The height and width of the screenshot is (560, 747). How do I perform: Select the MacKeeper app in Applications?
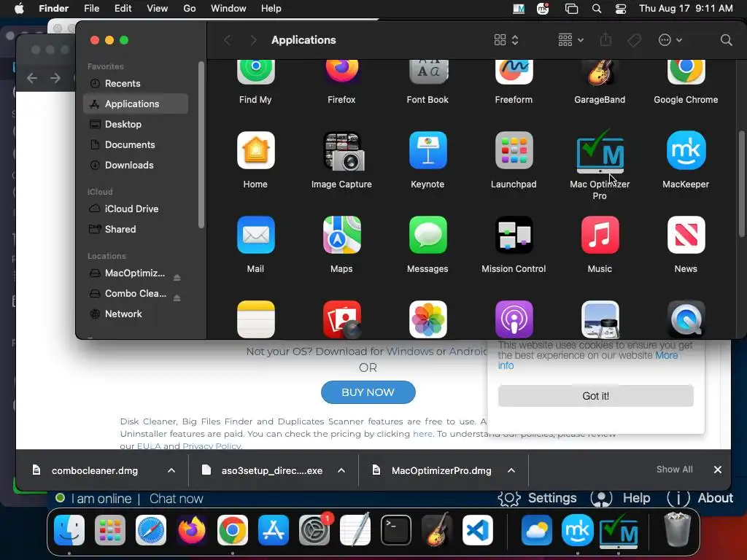(x=686, y=150)
